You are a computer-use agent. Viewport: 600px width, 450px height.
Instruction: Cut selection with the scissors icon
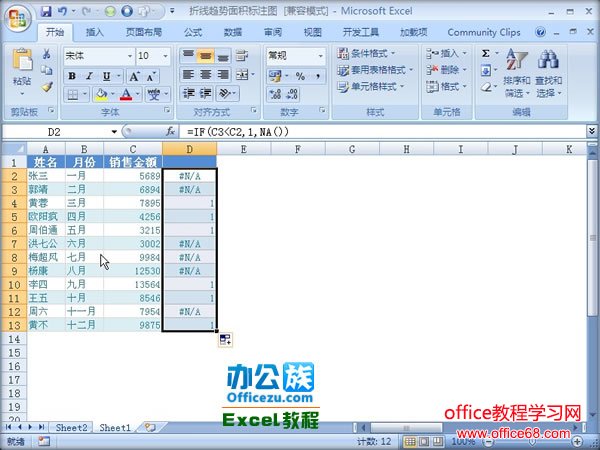coord(46,54)
